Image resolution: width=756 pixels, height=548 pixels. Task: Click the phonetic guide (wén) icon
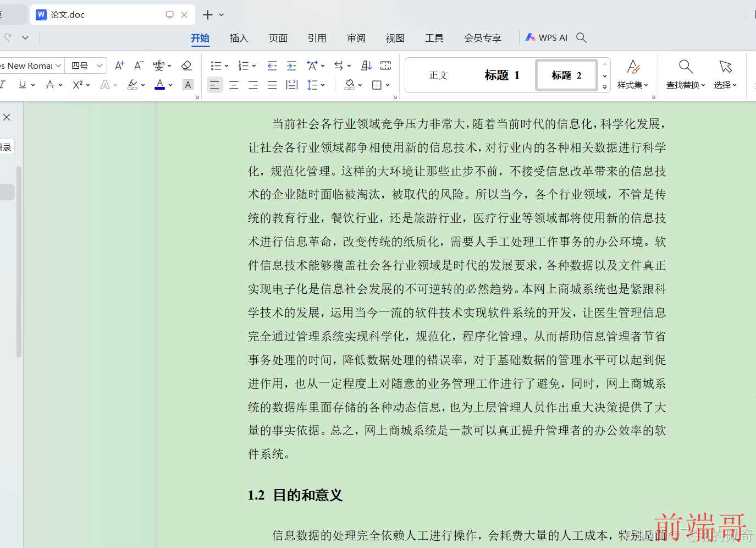[x=158, y=65]
